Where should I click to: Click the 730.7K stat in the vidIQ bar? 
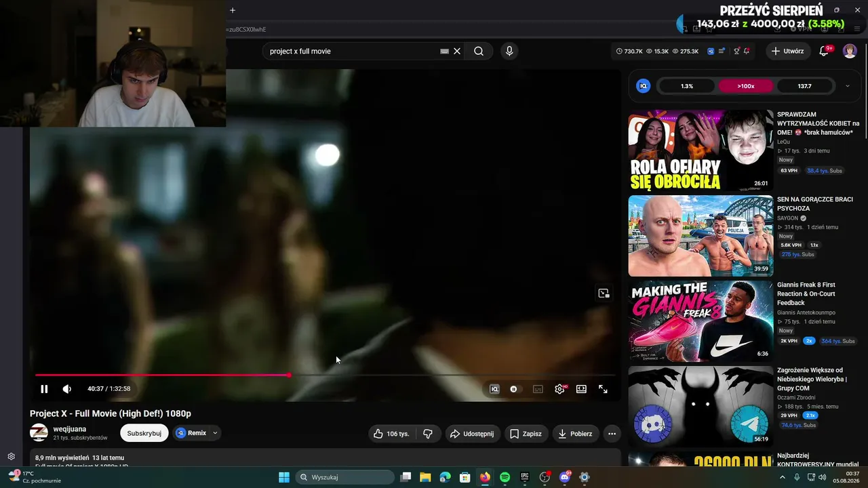[x=629, y=51]
